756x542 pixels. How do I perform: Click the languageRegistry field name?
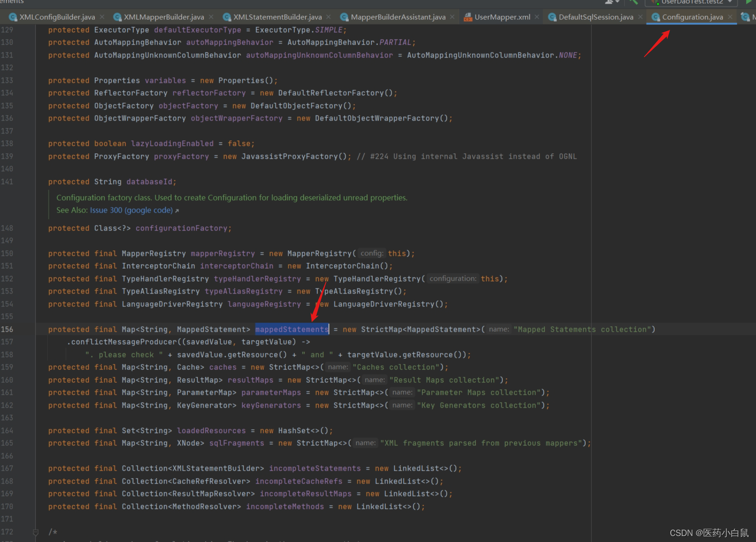pyautogui.click(x=264, y=304)
